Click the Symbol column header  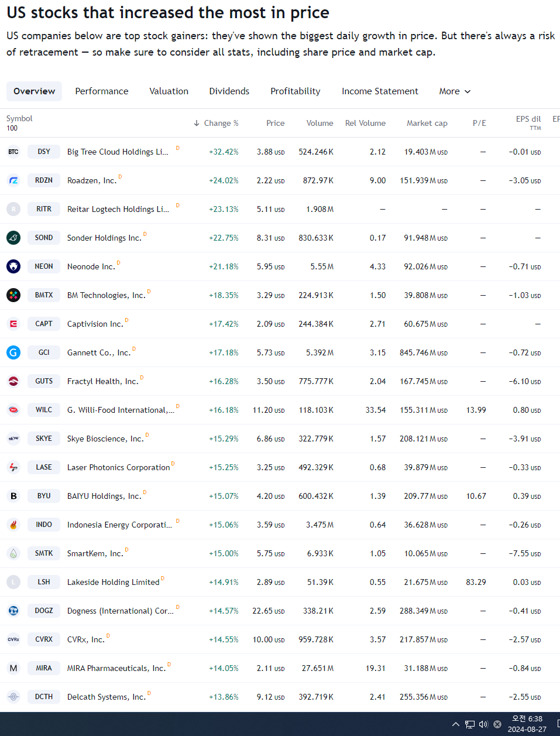click(x=19, y=118)
